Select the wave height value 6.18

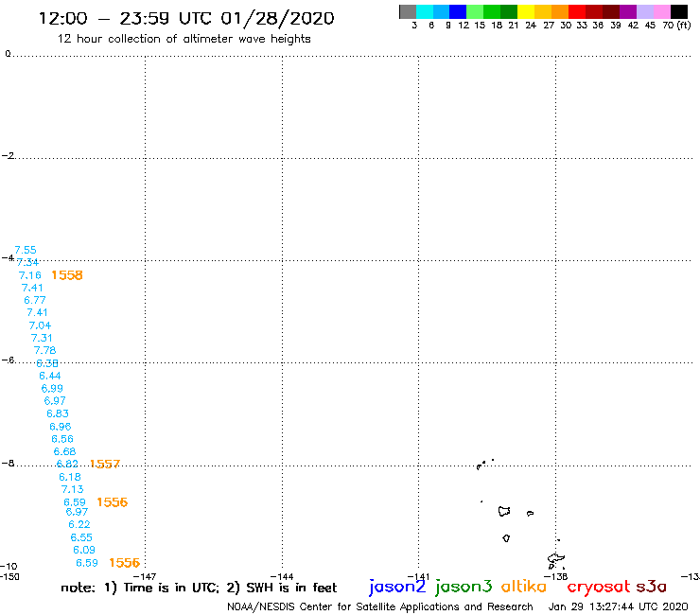(x=70, y=477)
